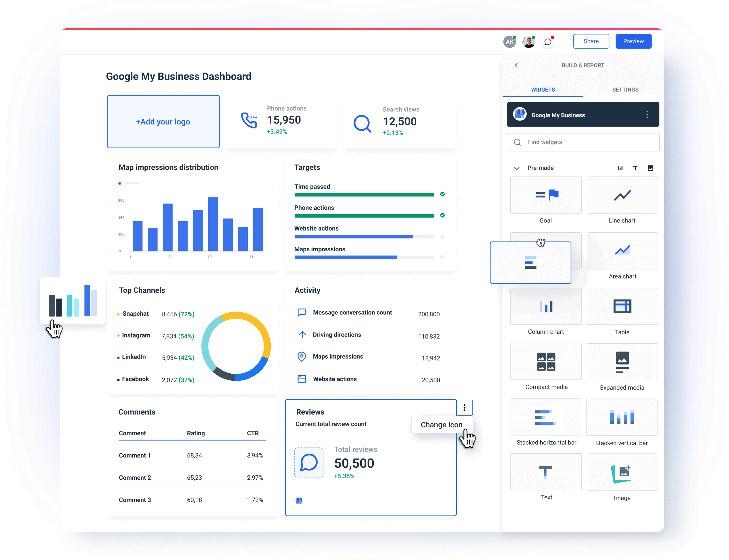
Task: Open the chat bubble icon in the header
Action: (x=548, y=41)
